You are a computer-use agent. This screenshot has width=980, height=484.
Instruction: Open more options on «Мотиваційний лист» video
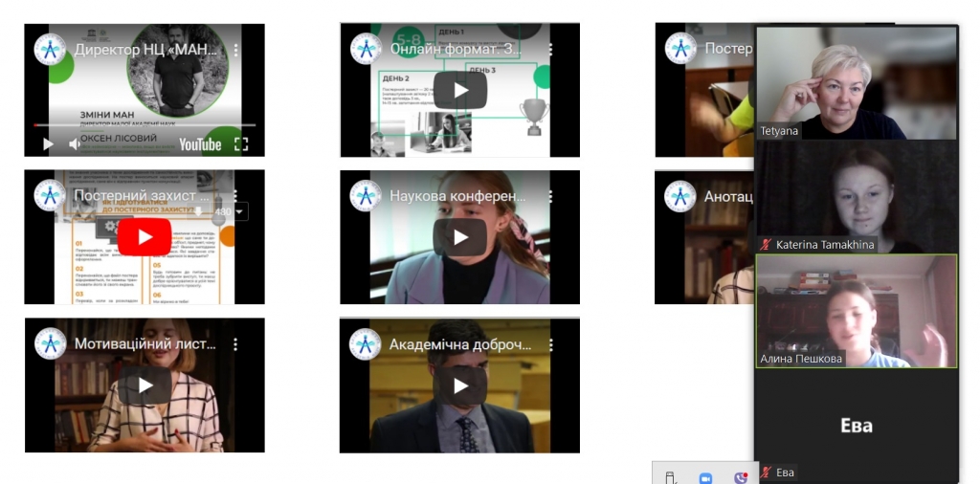tap(235, 344)
